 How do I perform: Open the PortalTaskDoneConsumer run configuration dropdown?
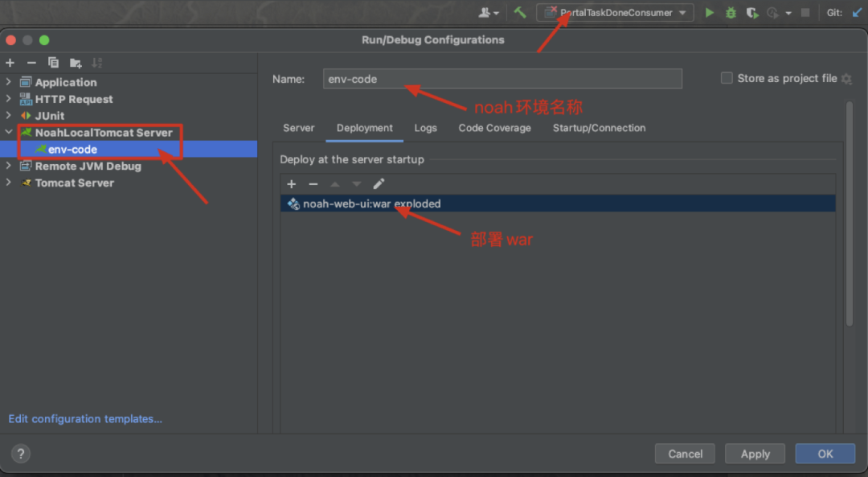click(x=615, y=12)
